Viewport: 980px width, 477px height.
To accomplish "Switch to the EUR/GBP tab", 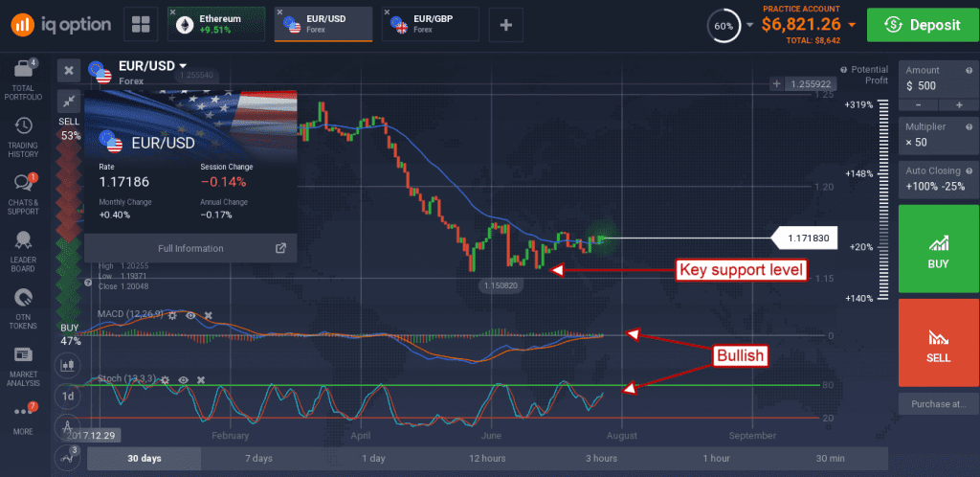I will 431,24.
